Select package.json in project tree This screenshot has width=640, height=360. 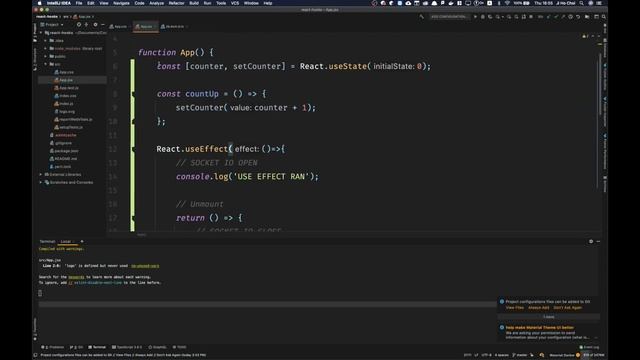(64, 151)
